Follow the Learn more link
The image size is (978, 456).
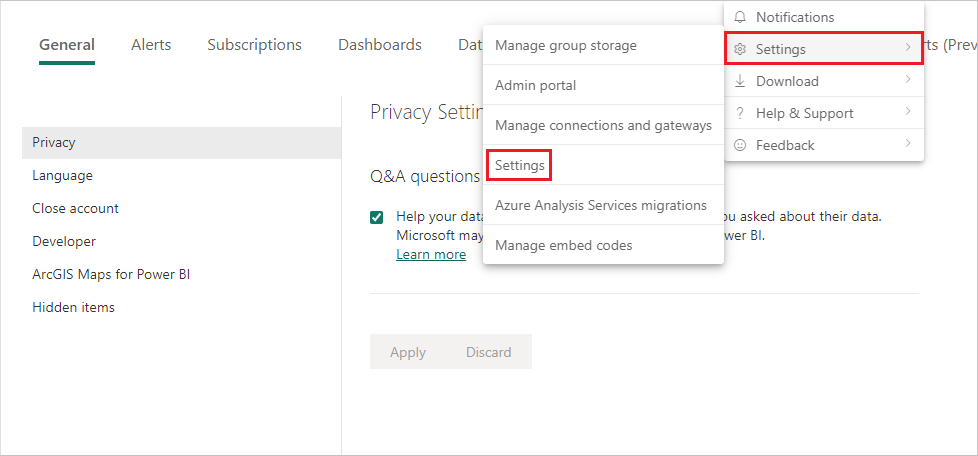click(x=431, y=255)
